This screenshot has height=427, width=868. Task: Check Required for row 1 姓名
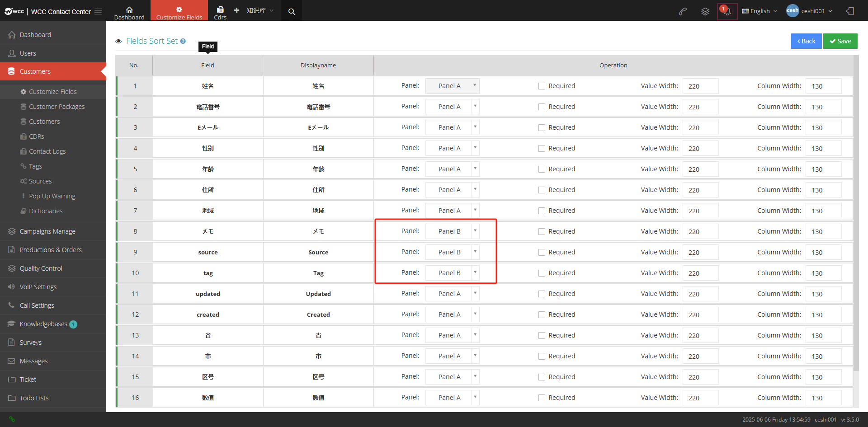click(x=542, y=86)
